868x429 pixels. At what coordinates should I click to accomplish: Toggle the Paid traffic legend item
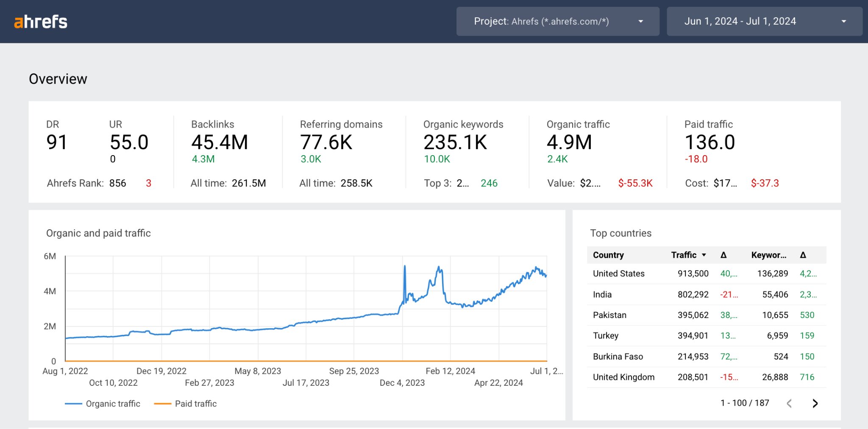click(x=185, y=403)
